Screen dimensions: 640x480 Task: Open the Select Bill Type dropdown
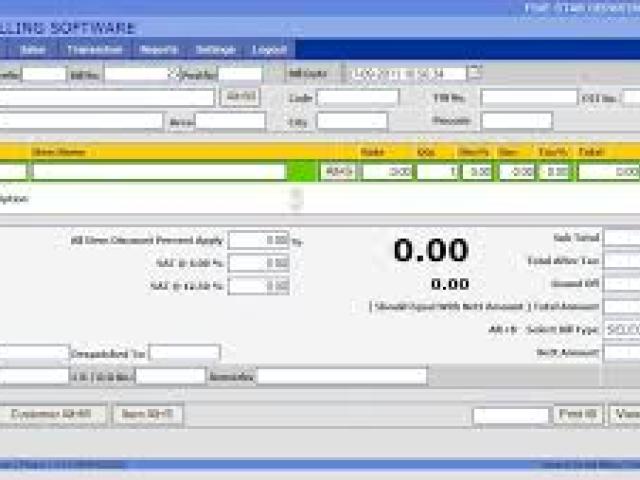(622, 330)
